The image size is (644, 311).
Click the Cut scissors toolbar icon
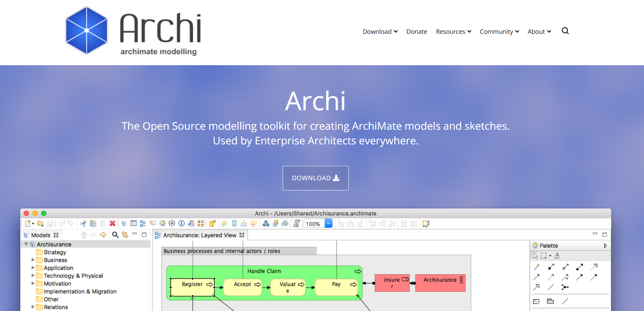(83, 223)
